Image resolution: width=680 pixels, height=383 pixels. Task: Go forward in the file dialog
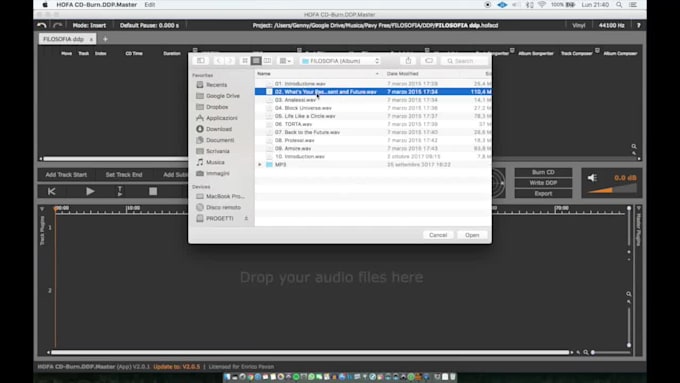pos(230,61)
